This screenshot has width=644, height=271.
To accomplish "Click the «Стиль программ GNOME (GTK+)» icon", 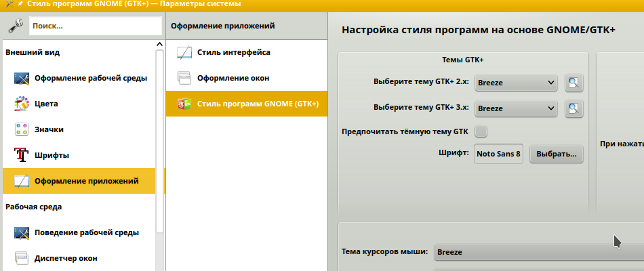I will click(x=184, y=104).
